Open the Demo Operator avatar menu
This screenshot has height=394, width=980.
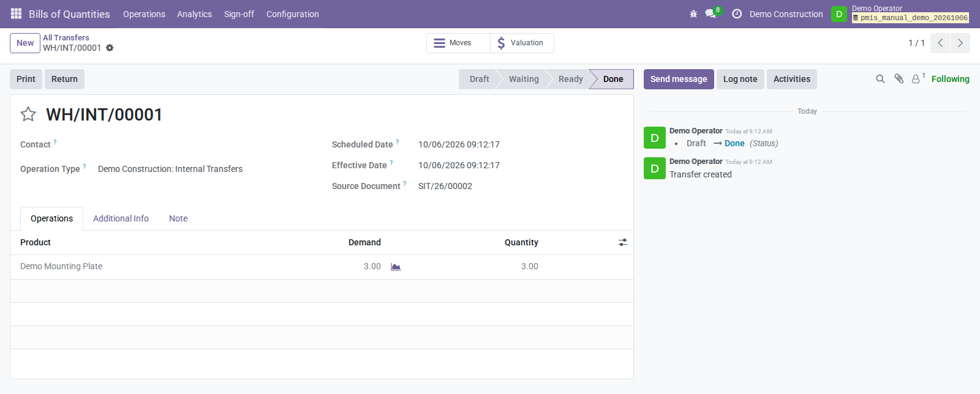click(x=839, y=13)
